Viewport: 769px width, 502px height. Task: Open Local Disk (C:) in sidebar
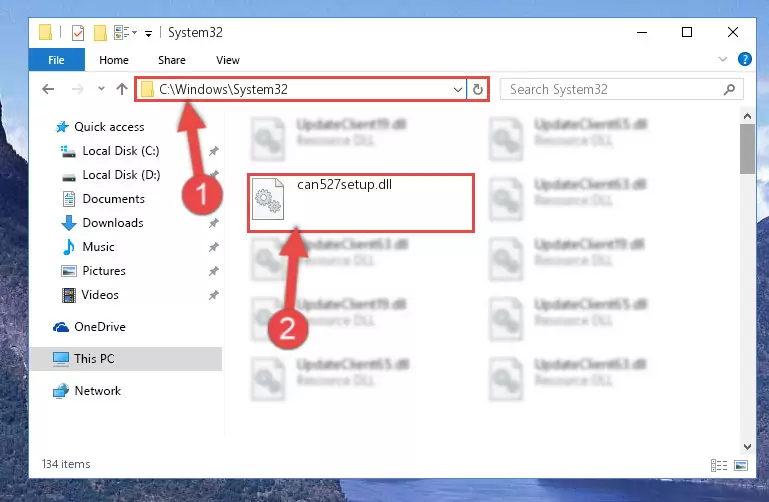coord(121,151)
